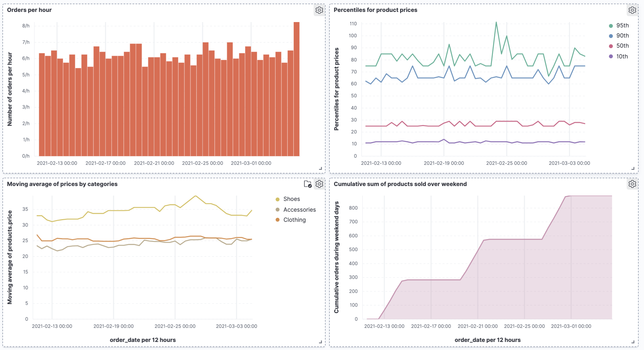This screenshot has height=350, width=644.
Task: Click the "95th" legend label text
Action: pyautogui.click(x=623, y=25)
